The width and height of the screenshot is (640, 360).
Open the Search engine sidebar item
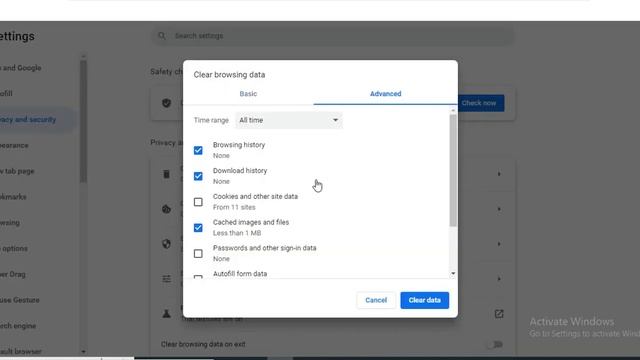(18, 326)
